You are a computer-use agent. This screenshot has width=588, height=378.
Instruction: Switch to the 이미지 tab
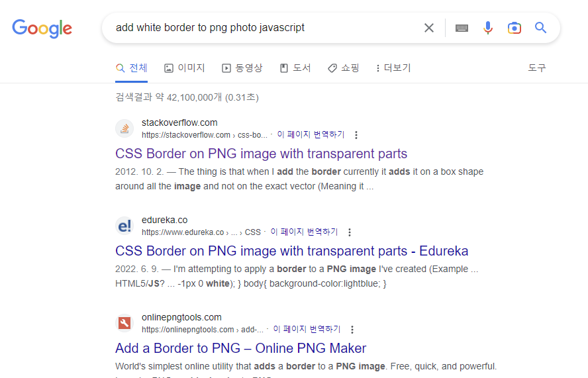pyautogui.click(x=185, y=68)
